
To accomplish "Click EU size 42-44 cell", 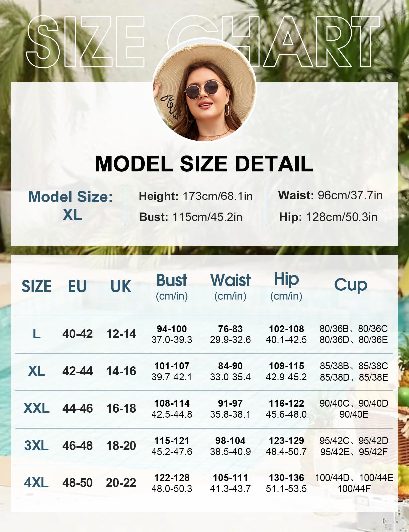I will coord(78,371).
